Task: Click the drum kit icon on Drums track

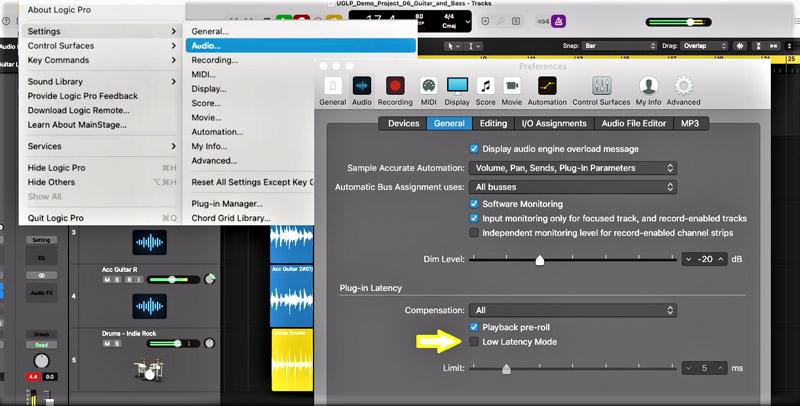Action: 149,370
